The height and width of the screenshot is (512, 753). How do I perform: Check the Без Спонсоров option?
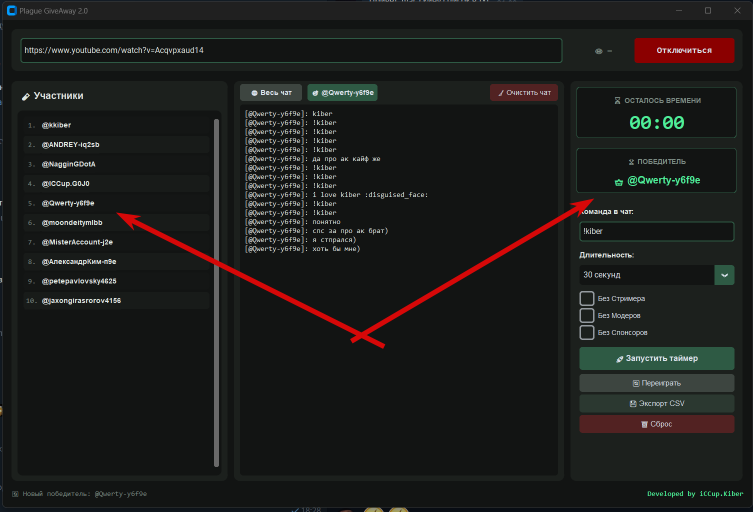click(586, 332)
